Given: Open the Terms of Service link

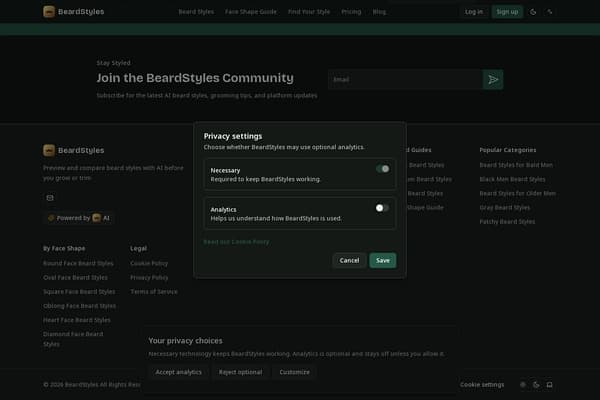Looking at the screenshot, I should pos(154,292).
